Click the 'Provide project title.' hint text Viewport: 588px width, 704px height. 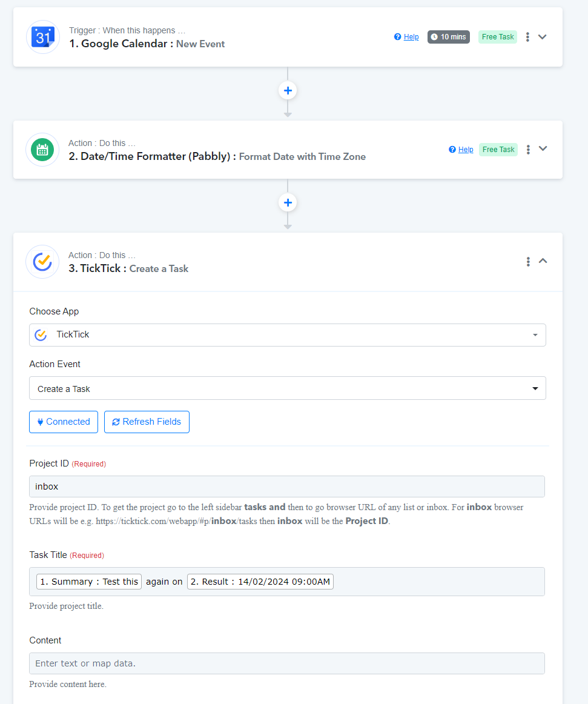[67, 606]
